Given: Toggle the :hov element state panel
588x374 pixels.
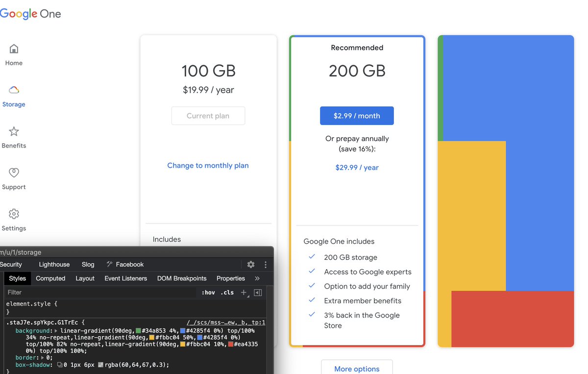Looking at the screenshot, I should [x=208, y=292].
